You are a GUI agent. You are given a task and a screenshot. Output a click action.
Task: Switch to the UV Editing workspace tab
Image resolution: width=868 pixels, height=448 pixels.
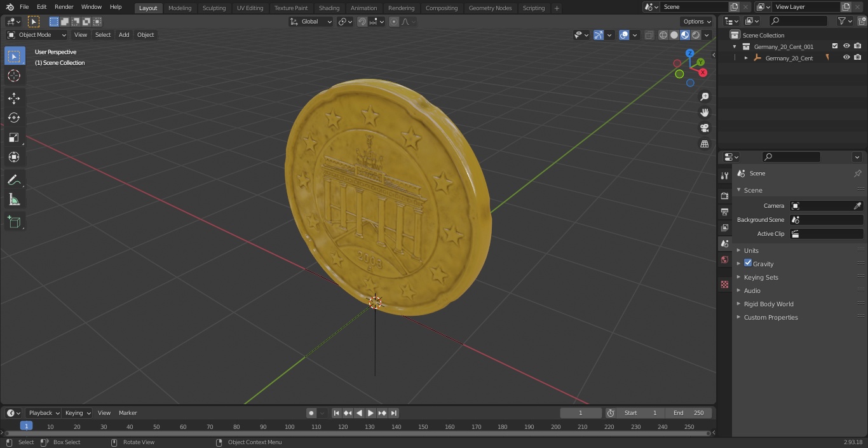(x=250, y=8)
